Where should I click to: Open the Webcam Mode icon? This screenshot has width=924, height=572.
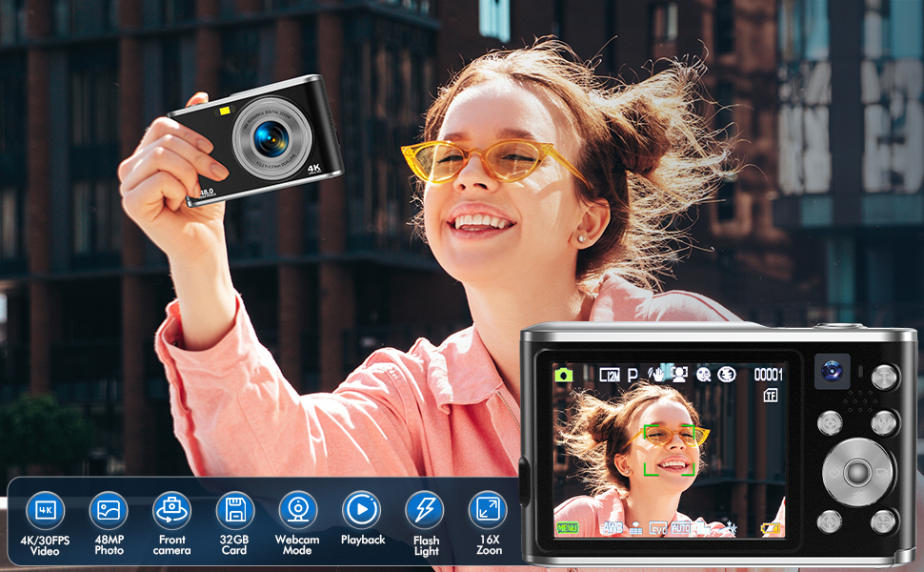298,511
